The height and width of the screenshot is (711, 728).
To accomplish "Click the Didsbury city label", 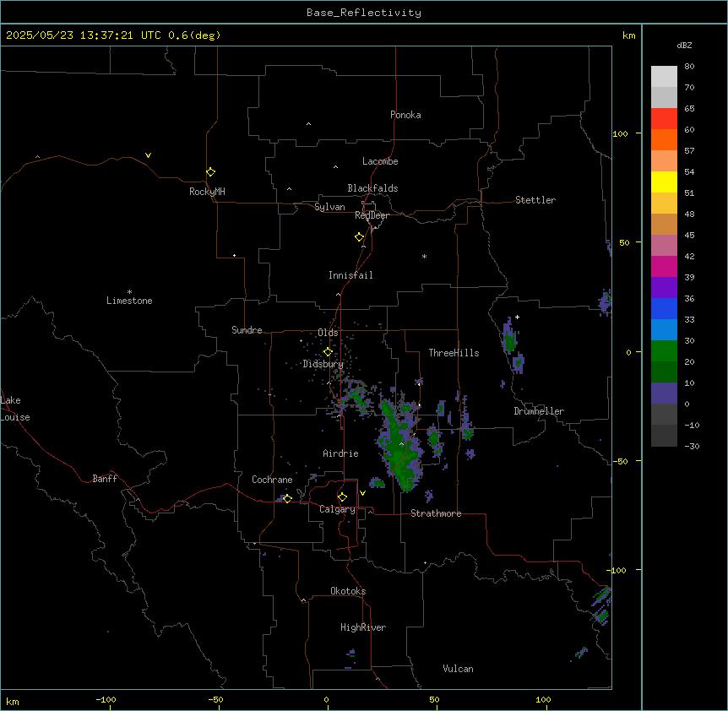I will [323, 364].
